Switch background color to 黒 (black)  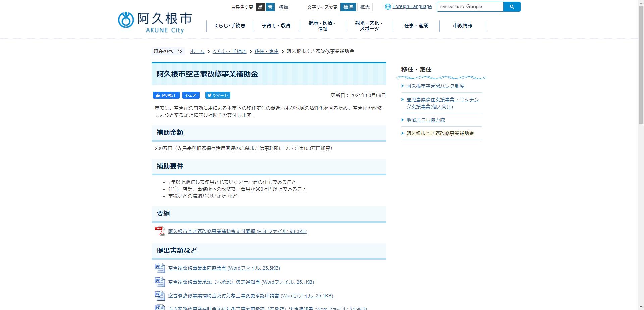[260, 7]
